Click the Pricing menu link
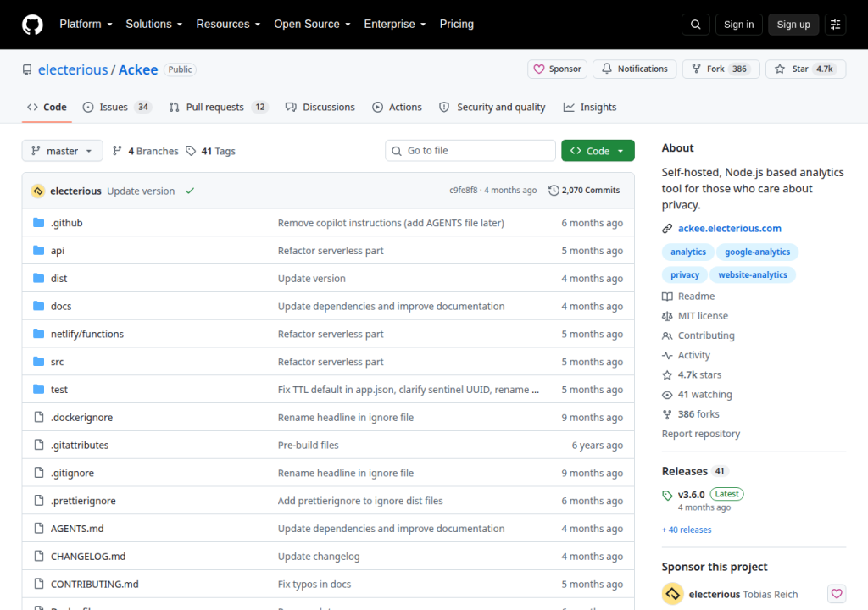Screen dimensions: 868x610 click(457, 25)
